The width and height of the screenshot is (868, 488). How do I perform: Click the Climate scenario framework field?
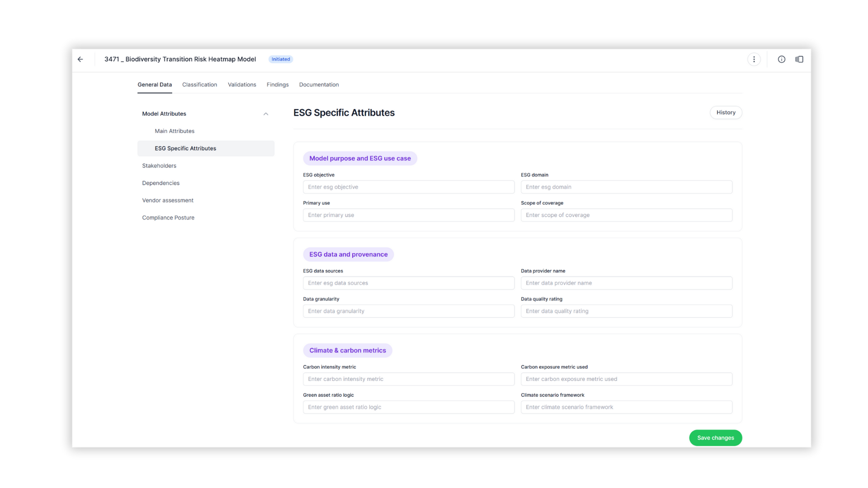click(x=627, y=407)
